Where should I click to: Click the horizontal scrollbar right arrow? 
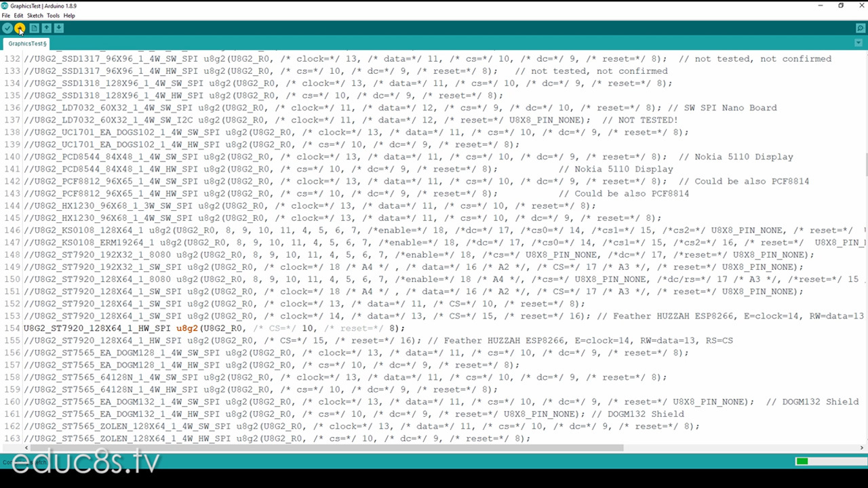(x=862, y=447)
